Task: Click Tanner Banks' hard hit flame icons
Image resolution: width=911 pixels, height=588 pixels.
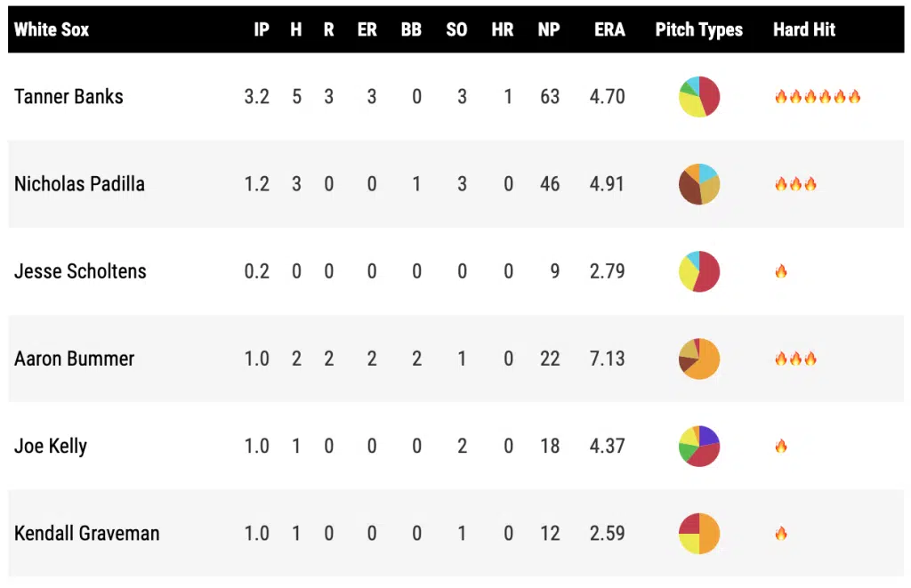Action: coord(818,97)
